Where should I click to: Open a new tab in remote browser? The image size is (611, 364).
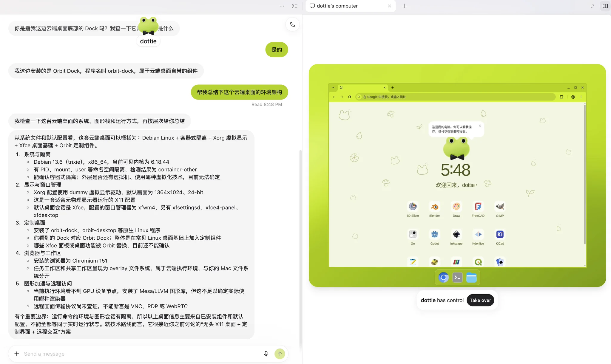(393, 88)
